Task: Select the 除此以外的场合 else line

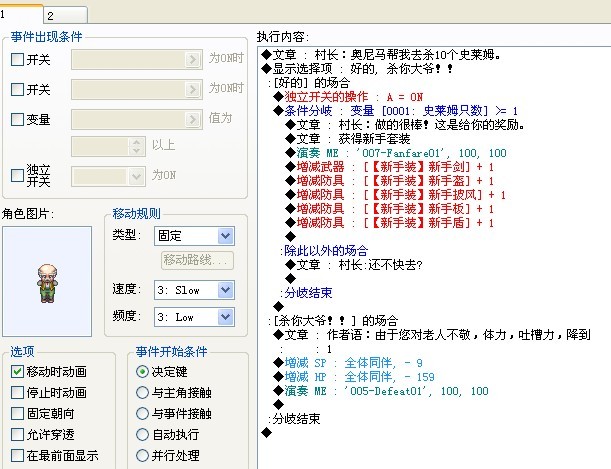Action: pos(324,250)
